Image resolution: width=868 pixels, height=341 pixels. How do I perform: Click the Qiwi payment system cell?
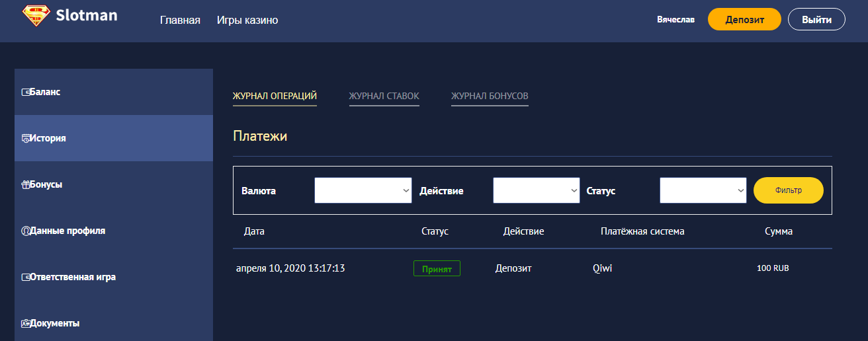[603, 268]
